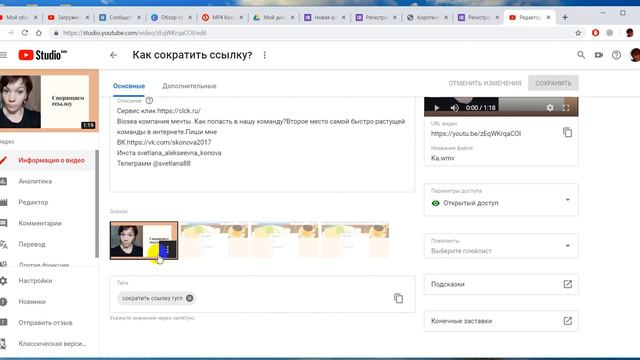Screen dimensions: 640x360
Task: Click the video preview thumbnail in sidebar
Action: pyautogui.click(x=48, y=101)
